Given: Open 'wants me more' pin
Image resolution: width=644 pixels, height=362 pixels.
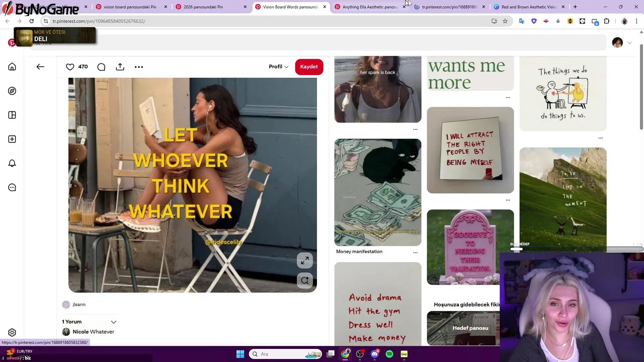Looking at the screenshot, I should click(x=470, y=73).
